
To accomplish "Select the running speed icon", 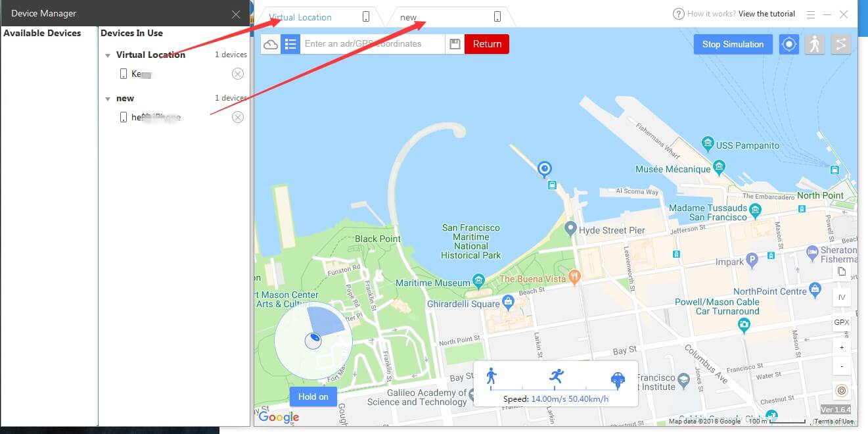I will 557,376.
